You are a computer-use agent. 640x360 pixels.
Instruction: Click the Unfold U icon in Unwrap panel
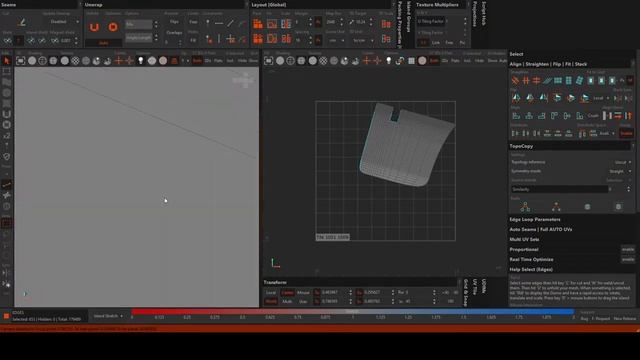coord(94,27)
